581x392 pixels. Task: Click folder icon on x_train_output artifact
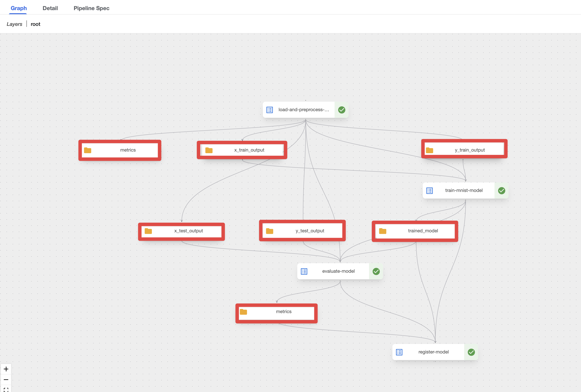click(209, 150)
